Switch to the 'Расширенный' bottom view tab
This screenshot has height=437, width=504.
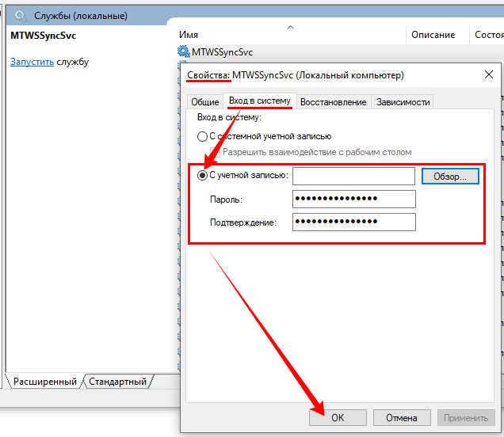pos(44,382)
